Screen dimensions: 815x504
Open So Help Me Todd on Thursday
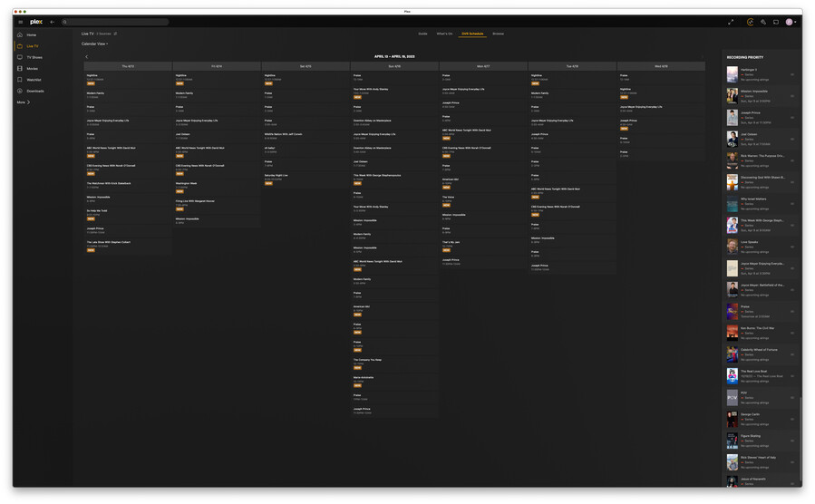coord(128,215)
